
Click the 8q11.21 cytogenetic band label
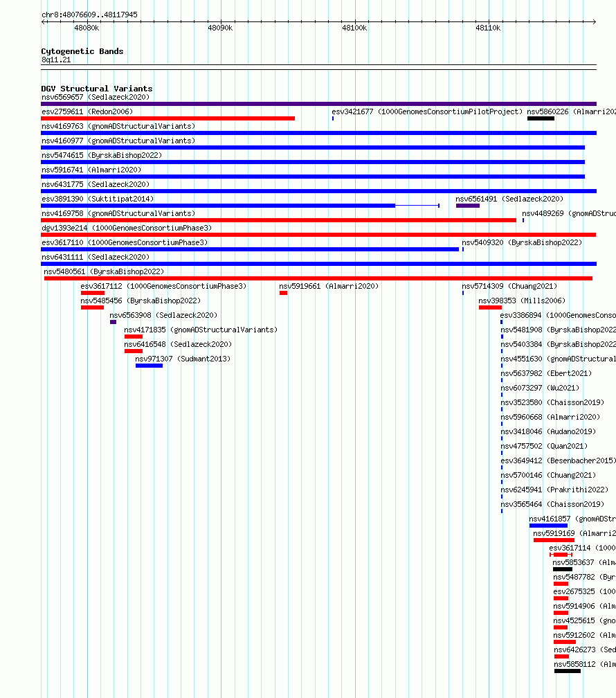(x=56, y=60)
